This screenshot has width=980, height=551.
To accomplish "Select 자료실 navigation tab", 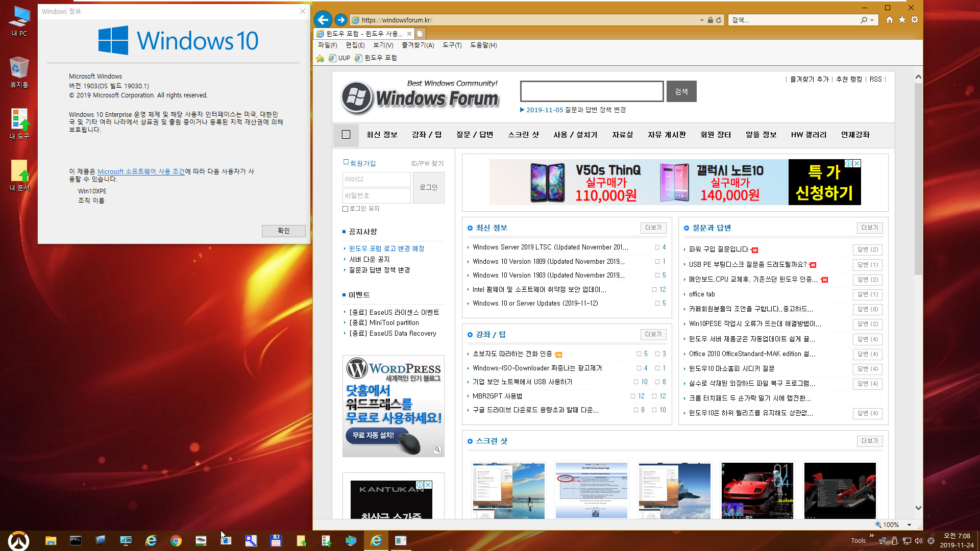I will coord(622,135).
